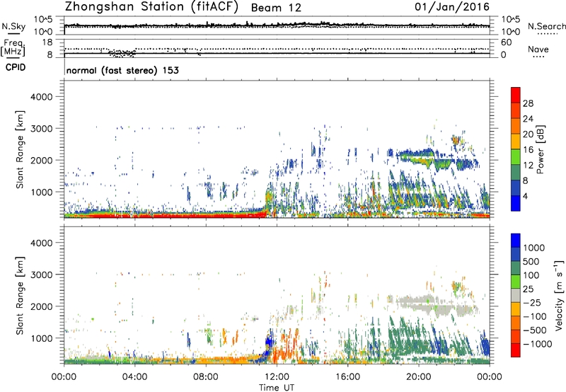Click the "20:00" time tick label
This screenshot has height=392, width=566.
[419, 377]
